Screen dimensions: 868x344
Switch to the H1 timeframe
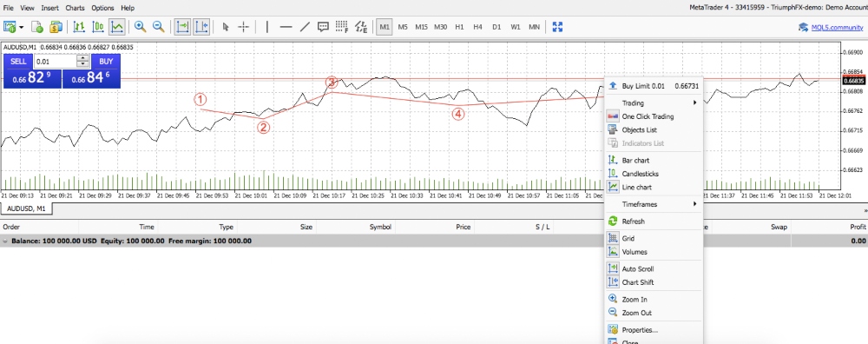coord(459,27)
